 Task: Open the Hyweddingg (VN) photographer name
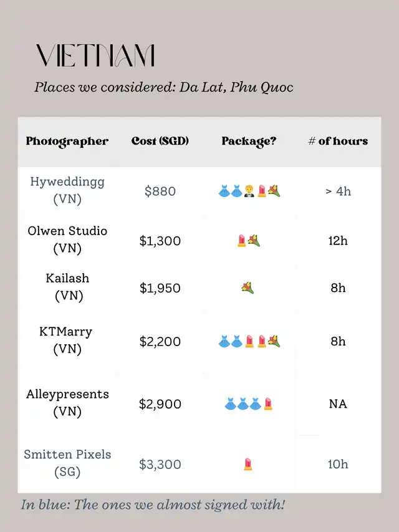pos(67,190)
